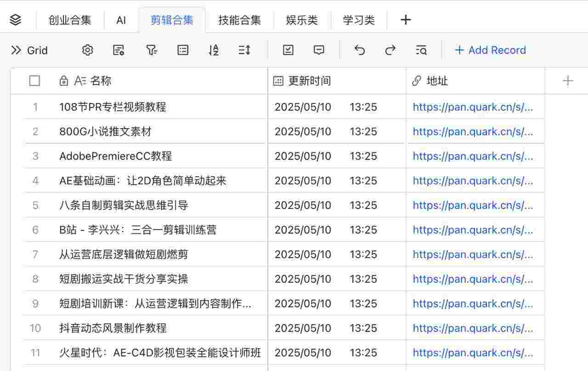Undo the last action
The width and height of the screenshot is (588, 371).
click(x=360, y=50)
